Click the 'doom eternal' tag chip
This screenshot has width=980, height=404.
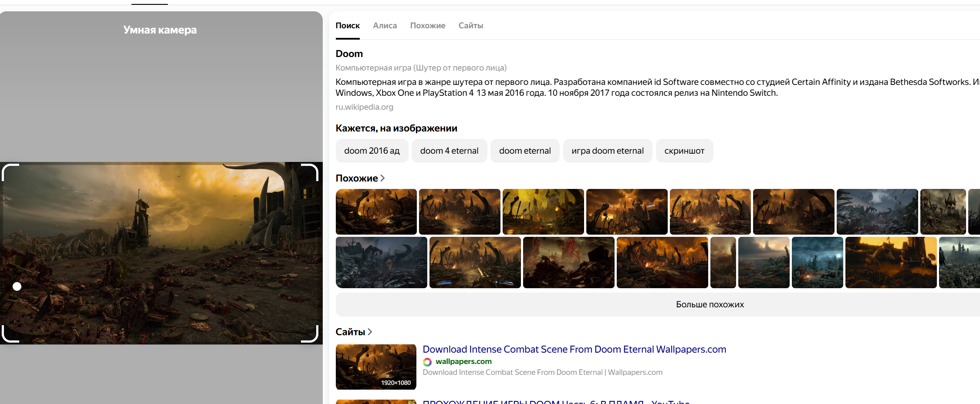click(x=525, y=151)
